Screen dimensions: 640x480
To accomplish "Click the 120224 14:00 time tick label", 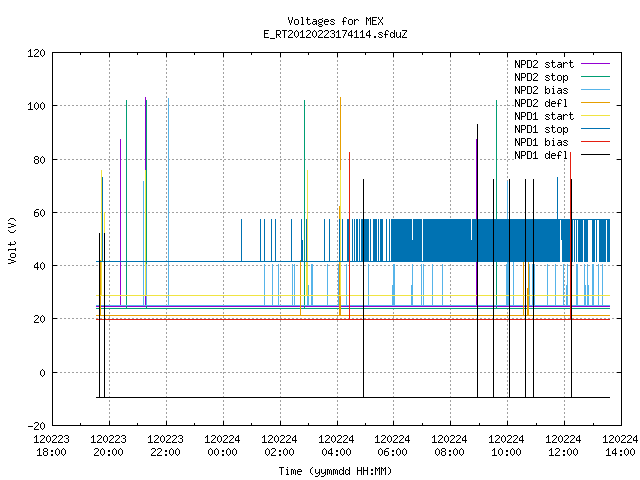I will [620, 446].
